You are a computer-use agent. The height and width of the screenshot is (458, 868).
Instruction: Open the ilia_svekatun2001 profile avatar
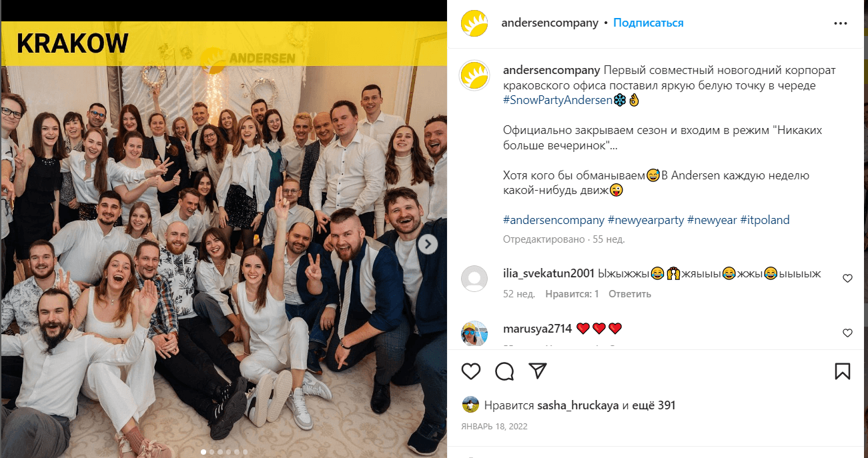click(x=474, y=279)
